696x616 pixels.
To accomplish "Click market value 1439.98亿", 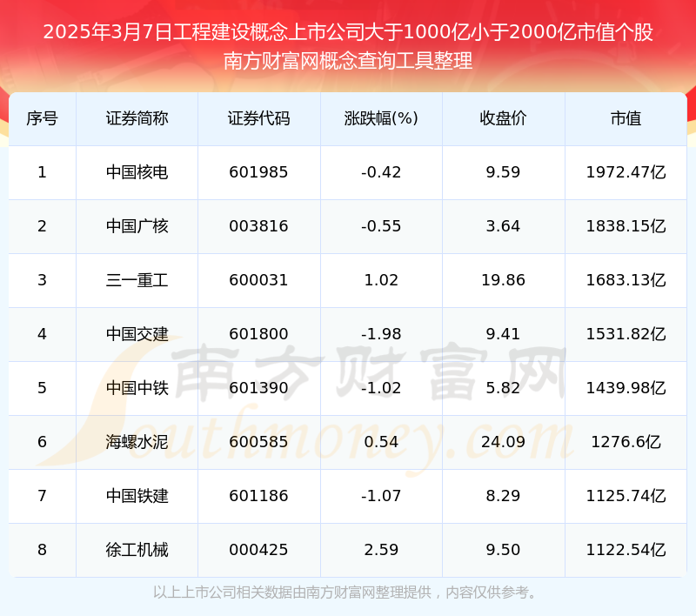I will point(626,388).
